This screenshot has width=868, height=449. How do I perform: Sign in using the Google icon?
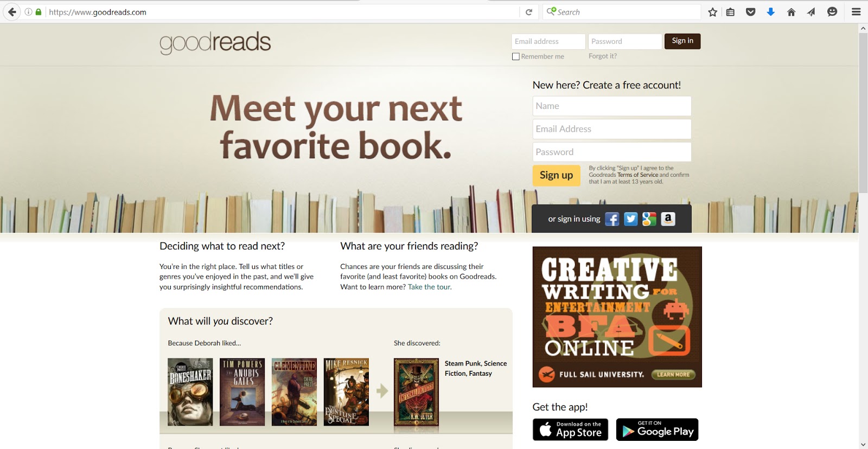pyautogui.click(x=649, y=219)
